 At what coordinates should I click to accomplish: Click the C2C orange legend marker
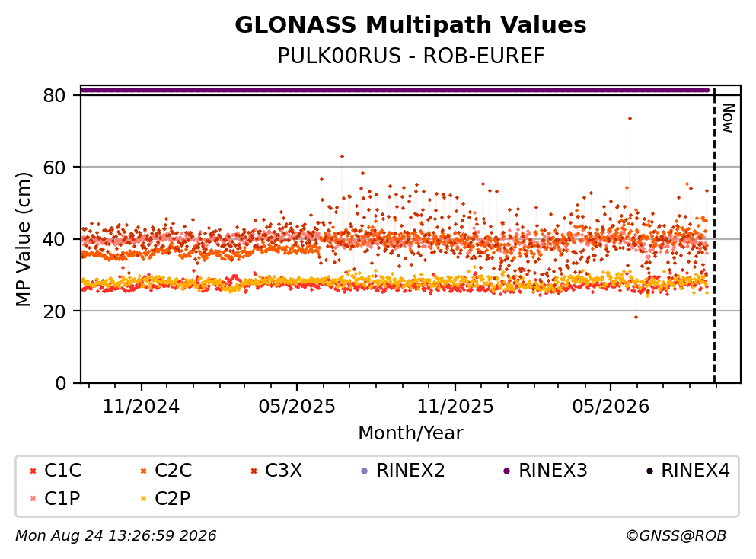point(143,471)
